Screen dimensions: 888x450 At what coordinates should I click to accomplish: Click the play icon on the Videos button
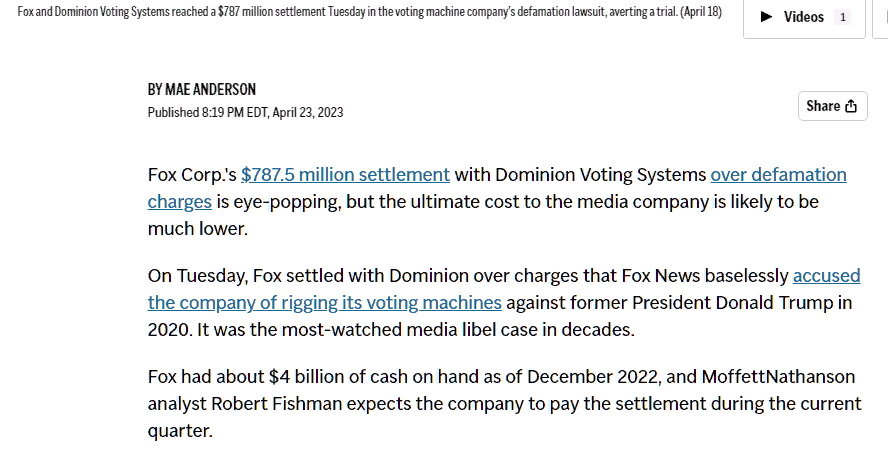pyautogui.click(x=767, y=17)
